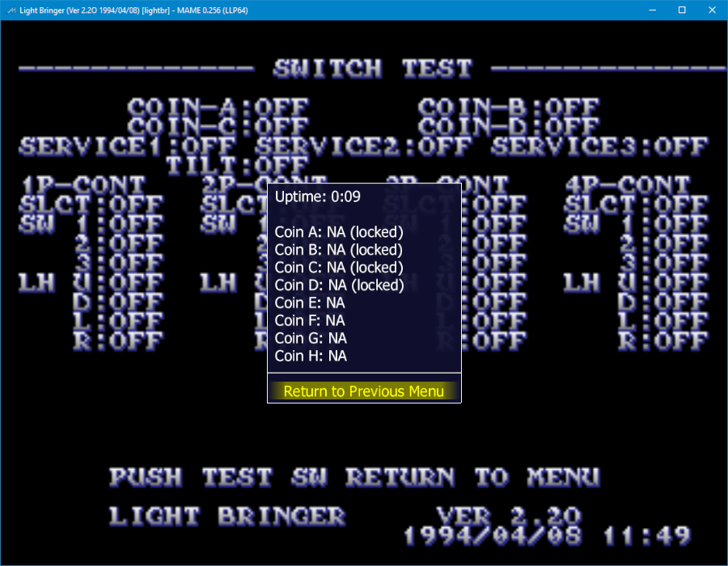Click the Uptime entry in the menu
728x566 pixels.
(318, 196)
